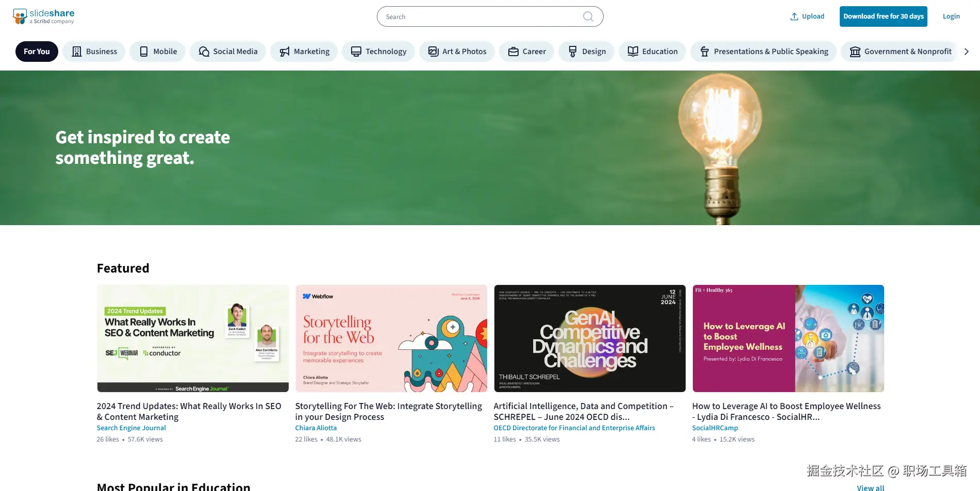Open the Storytelling for the Web thumbnail
980x491 pixels.
click(391, 338)
